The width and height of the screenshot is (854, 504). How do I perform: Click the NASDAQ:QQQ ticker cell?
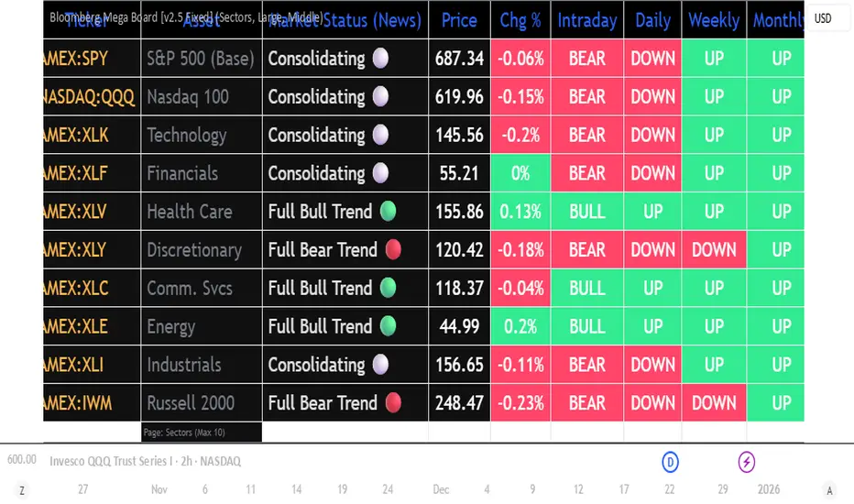(91, 97)
